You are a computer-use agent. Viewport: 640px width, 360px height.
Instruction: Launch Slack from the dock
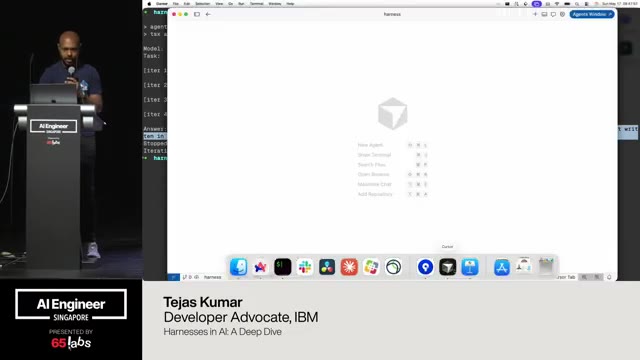click(x=304, y=267)
